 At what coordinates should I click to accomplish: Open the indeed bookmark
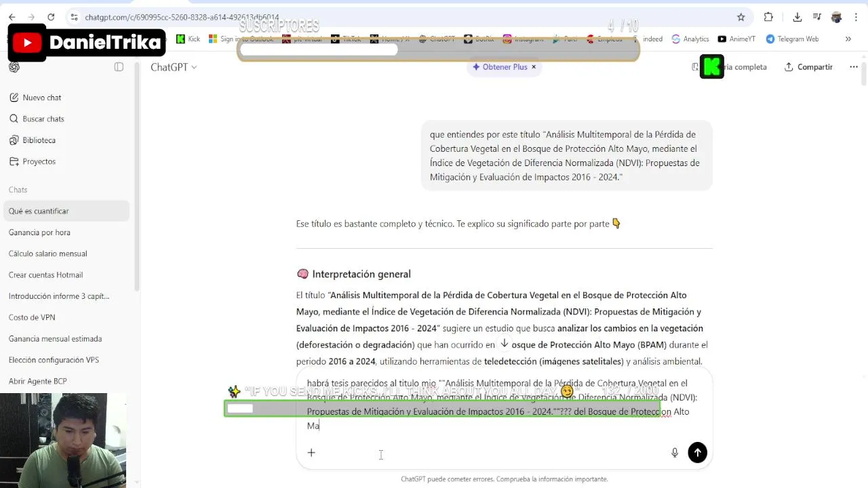point(652,39)
